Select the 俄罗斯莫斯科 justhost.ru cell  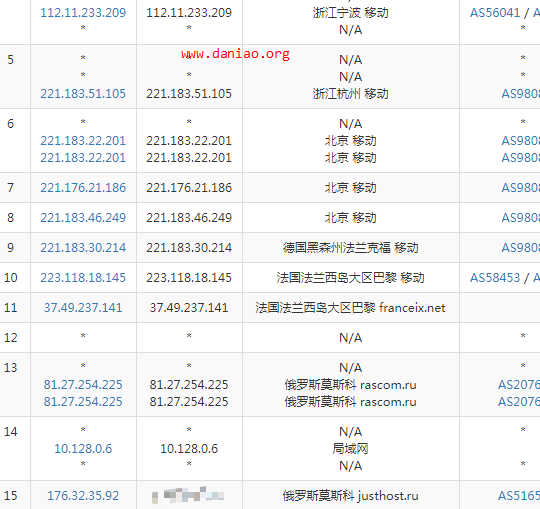351,496
